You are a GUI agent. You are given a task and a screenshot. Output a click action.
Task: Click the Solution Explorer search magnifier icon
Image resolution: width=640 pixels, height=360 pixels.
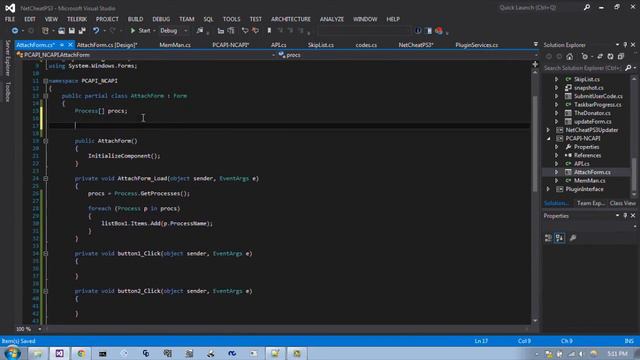click(x=628, y=68)
